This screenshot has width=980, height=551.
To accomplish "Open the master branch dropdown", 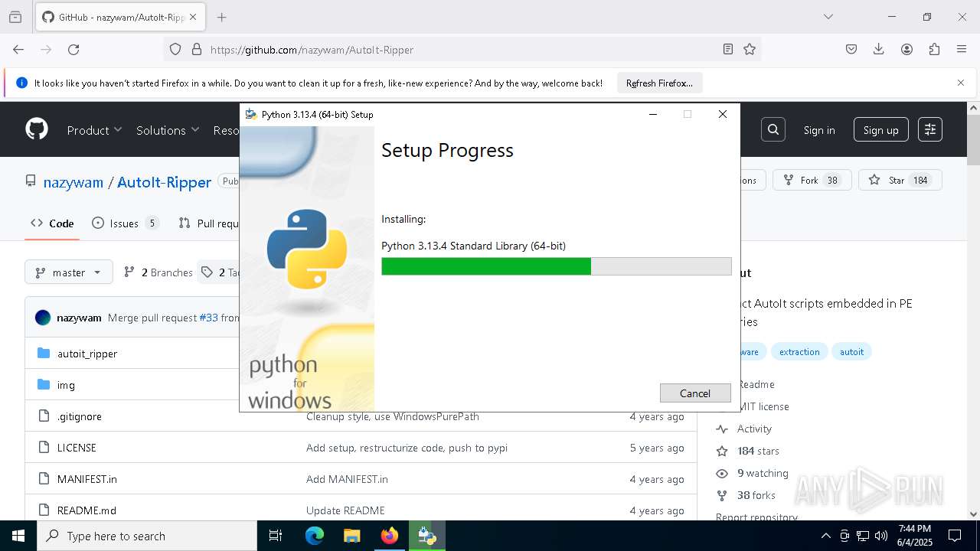I will (69, 272).
